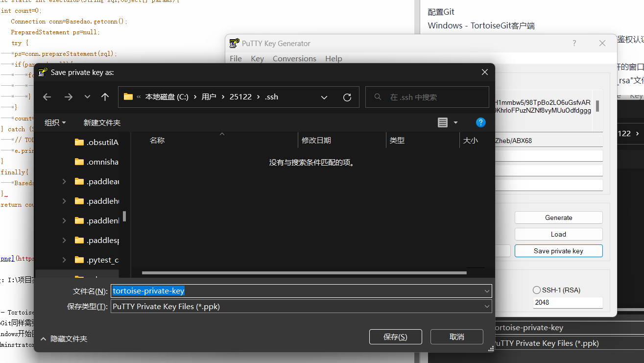Select the .paddleau folder in the tree

pos(96,181)
